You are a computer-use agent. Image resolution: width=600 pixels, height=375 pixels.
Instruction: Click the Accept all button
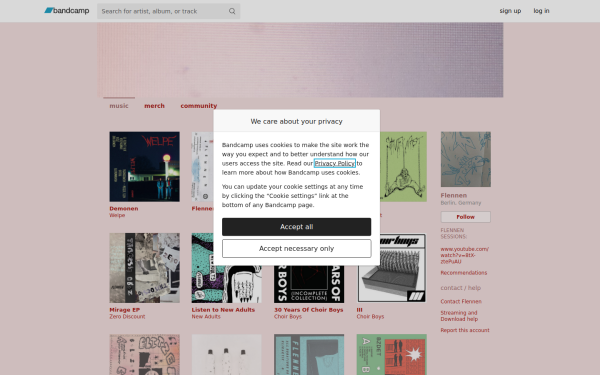point(297,227)
